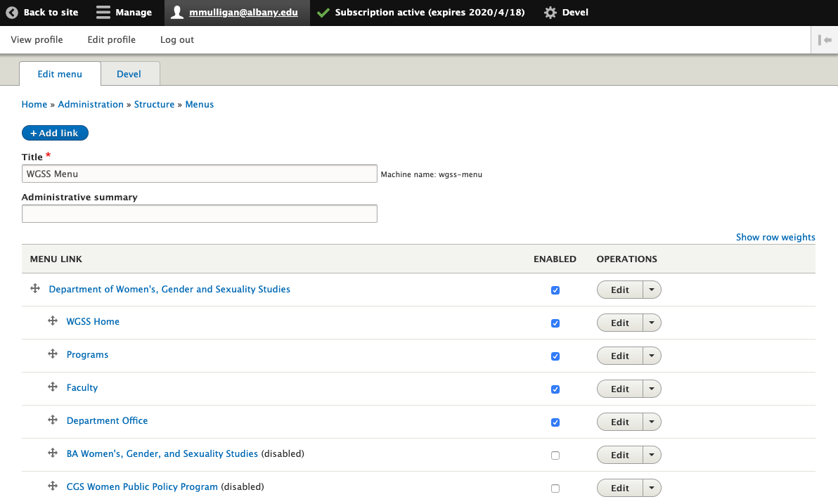Screen dimensions: 838x504
Task: Open operations dropdown arrow for Faculty row
Action: (652, 389)
